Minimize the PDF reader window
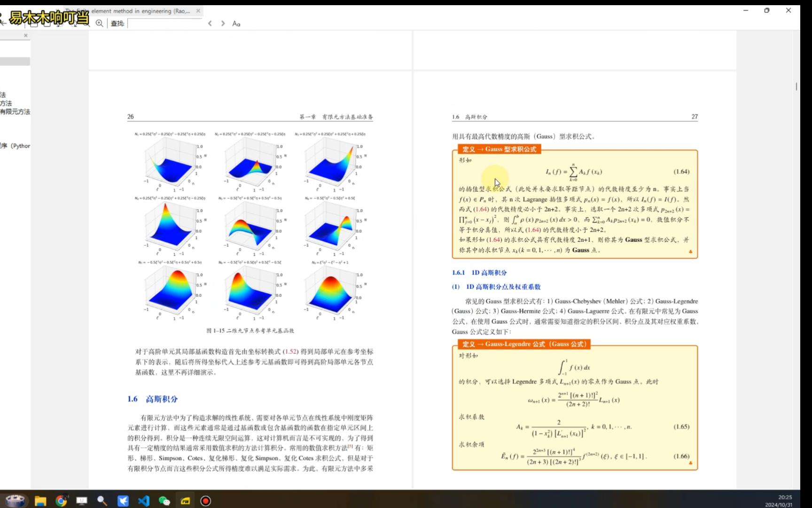812x508 pixels. (x=746, y=10)
